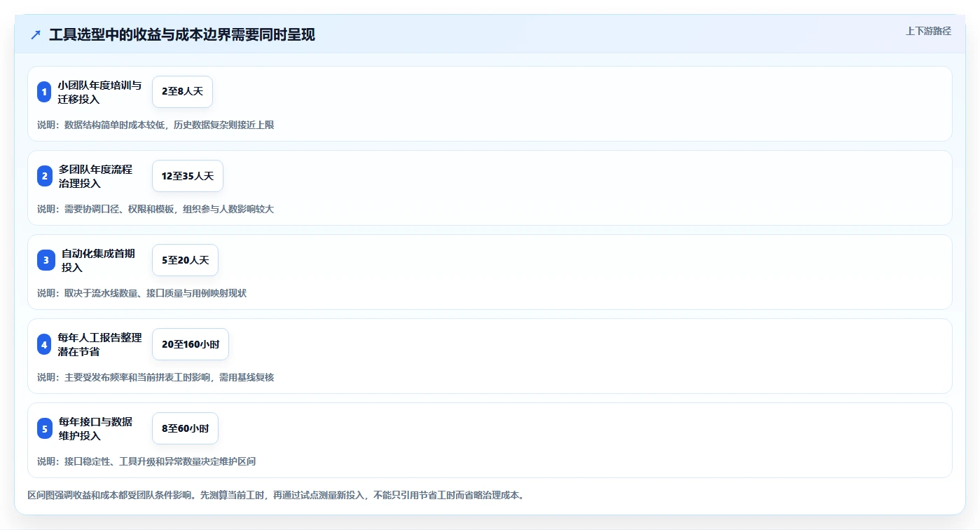Click the note about 取决于流水线数量
Viewport: 980px width, 530px height.
tap(142, 293)
